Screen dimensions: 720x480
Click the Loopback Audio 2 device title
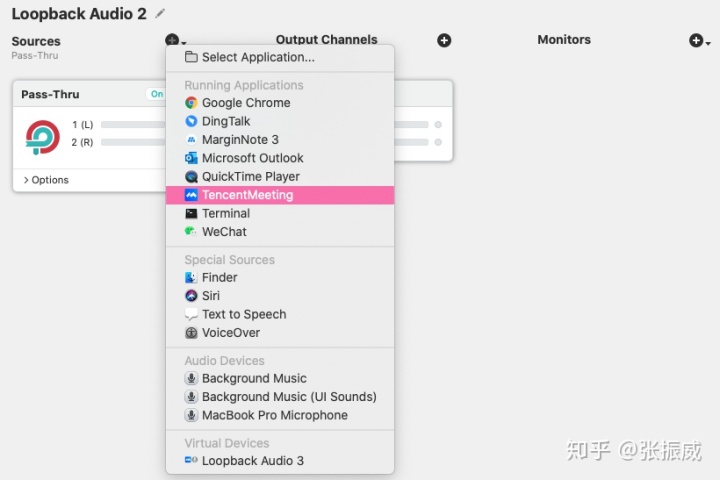click(x=79, y=14)
